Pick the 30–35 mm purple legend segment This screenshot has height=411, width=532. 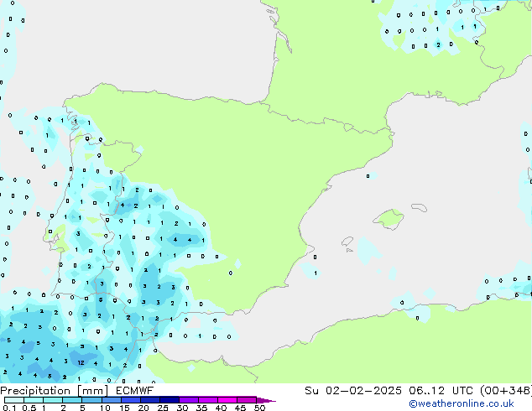tap(188, 400)
